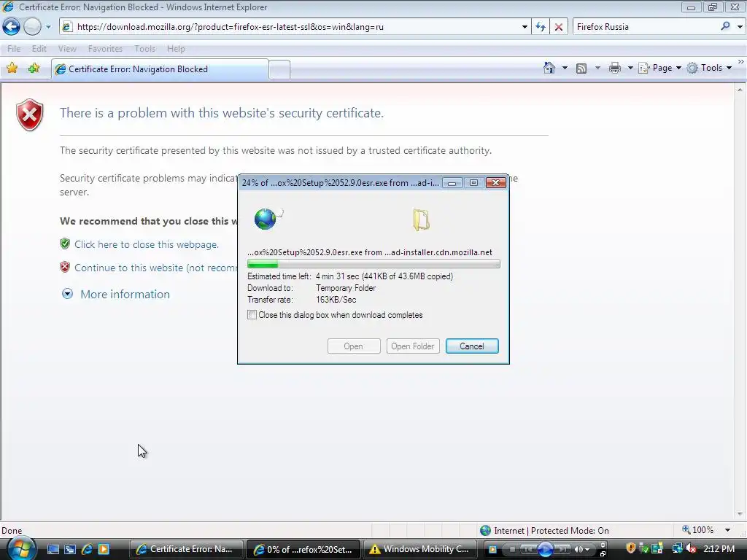Expand the Feeds dropdown arrow
Screen dimensions: 747x560
point(597,68)
